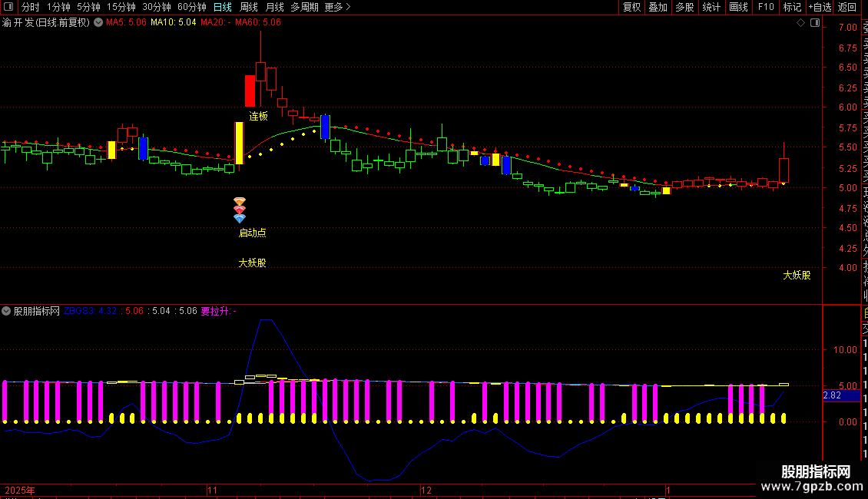Select the 1分钟 period
Screen dimensions: 868x499
(58, 7)
